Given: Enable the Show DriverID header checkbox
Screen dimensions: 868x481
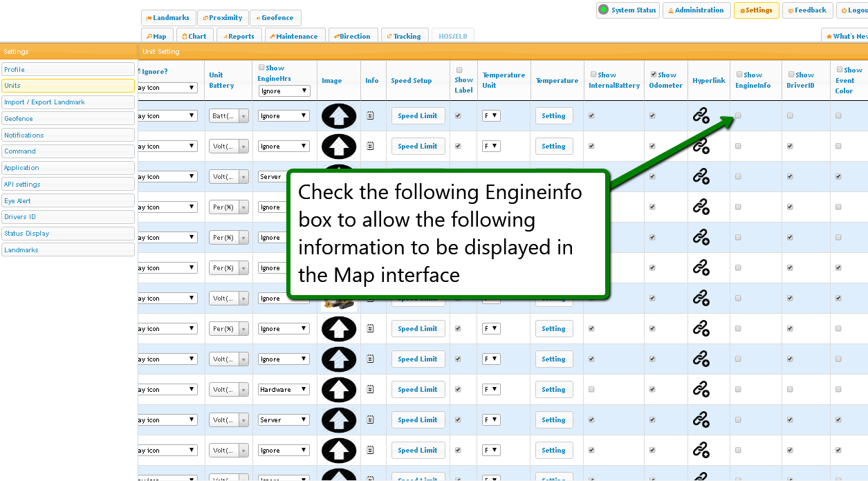Looking at the screenshot, I should click(791, 75).
